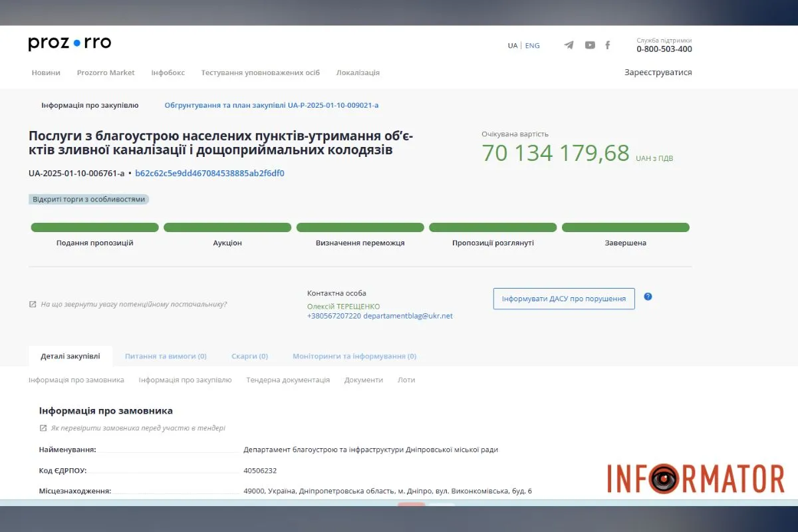Click Відкриті торги з особливостями badge
Viewport: 798px width, 532px height.
pyautogui.click(x=89, y=199)
